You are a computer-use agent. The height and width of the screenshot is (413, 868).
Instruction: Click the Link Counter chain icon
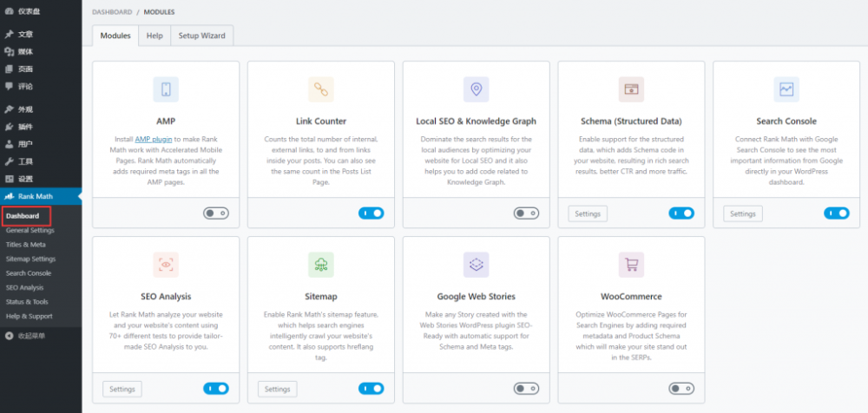click(320, 88)
